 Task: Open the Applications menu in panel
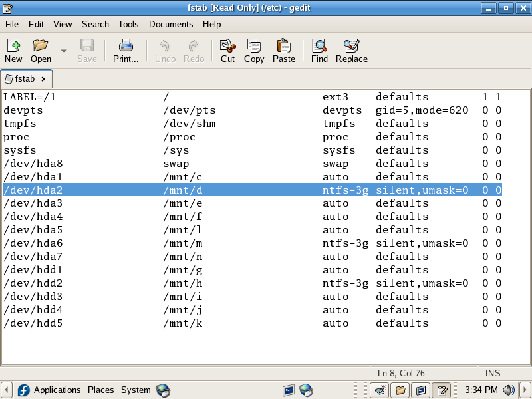pos(57,390)
